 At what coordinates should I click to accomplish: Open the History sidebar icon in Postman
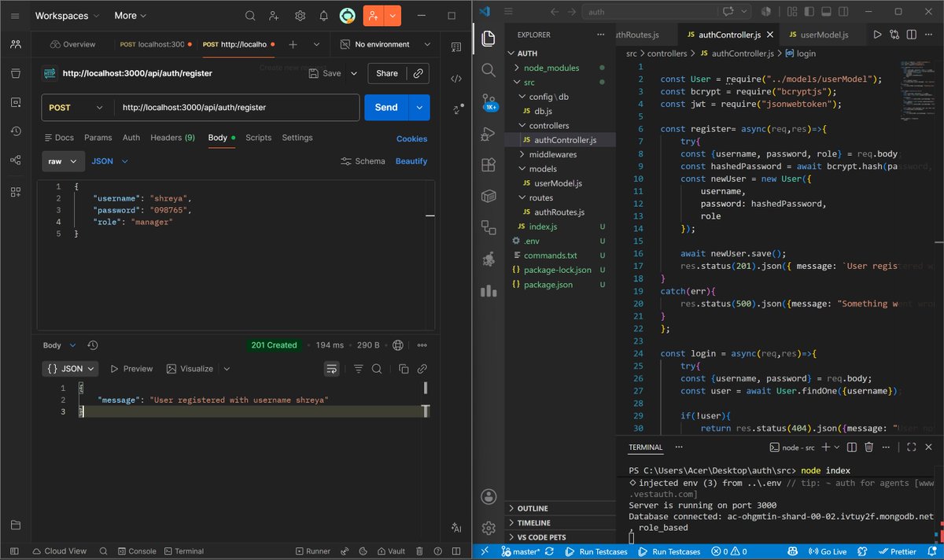tap(16, 131)
